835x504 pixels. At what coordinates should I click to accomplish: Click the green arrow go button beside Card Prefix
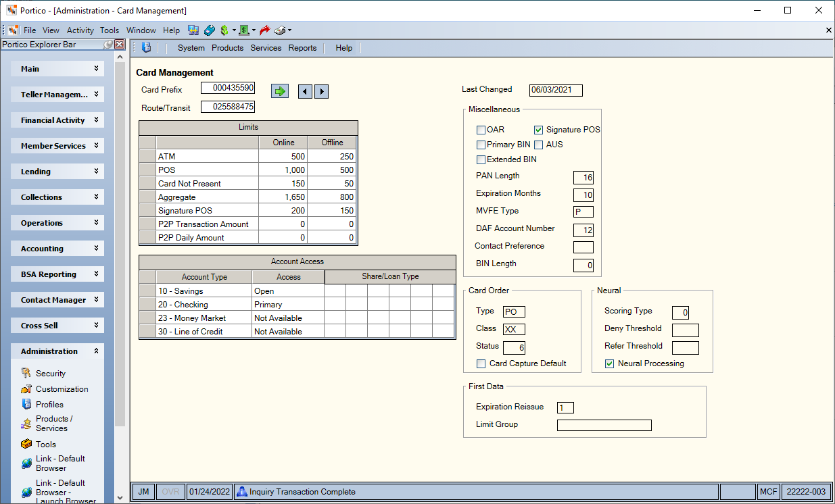(280, 91)
